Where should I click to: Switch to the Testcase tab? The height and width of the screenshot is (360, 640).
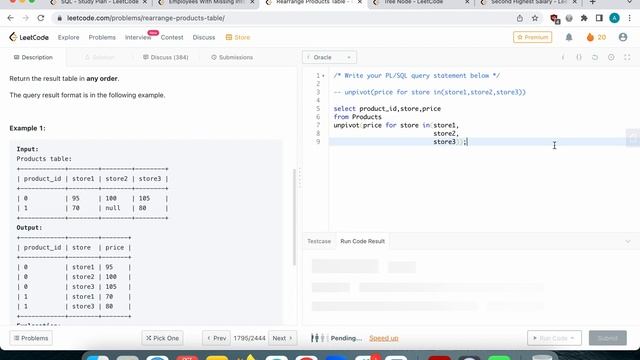[319, 241]
